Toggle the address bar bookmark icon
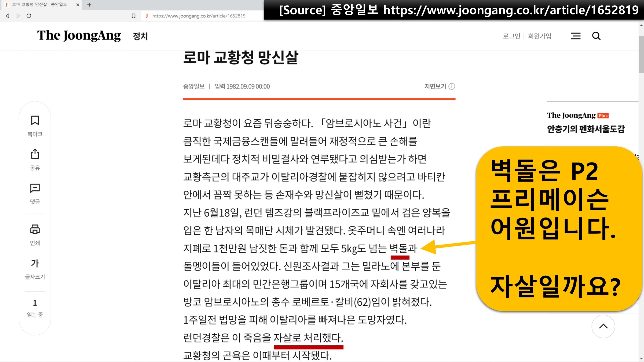 click(x=133, y=16)
